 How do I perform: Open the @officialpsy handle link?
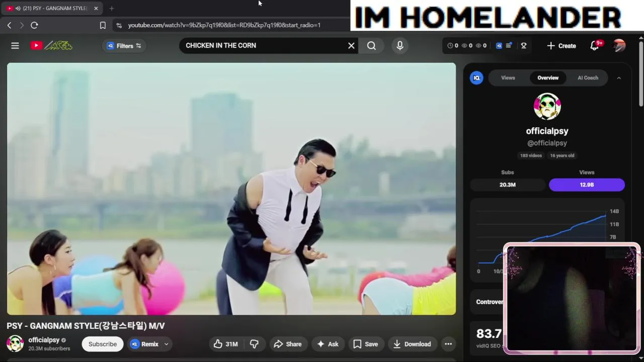tap(547, 143)
